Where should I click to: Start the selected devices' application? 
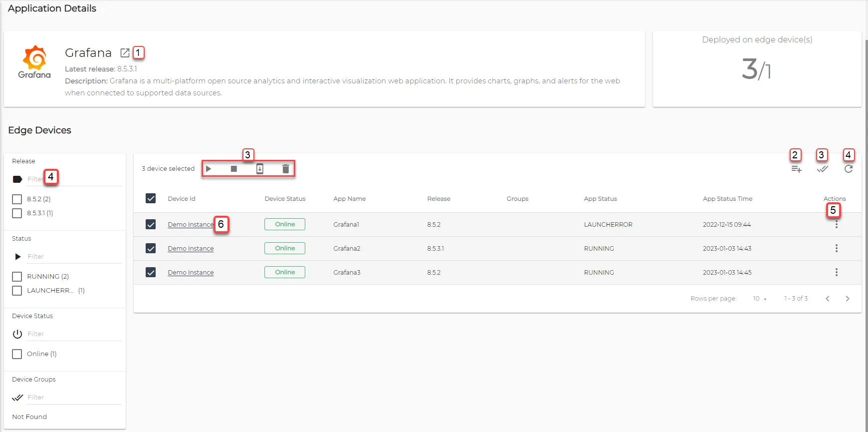tap(209, 169)
